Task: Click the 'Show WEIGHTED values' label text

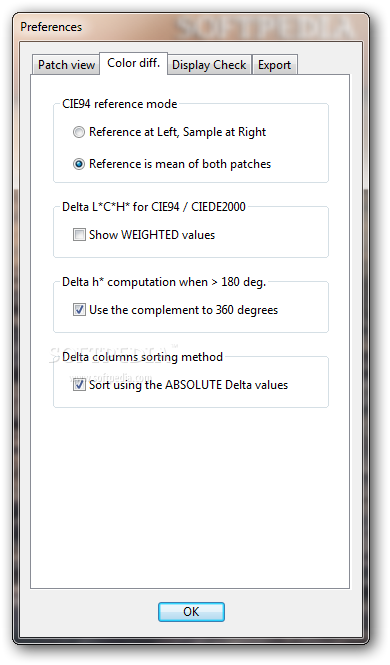Action: [152, 235]
